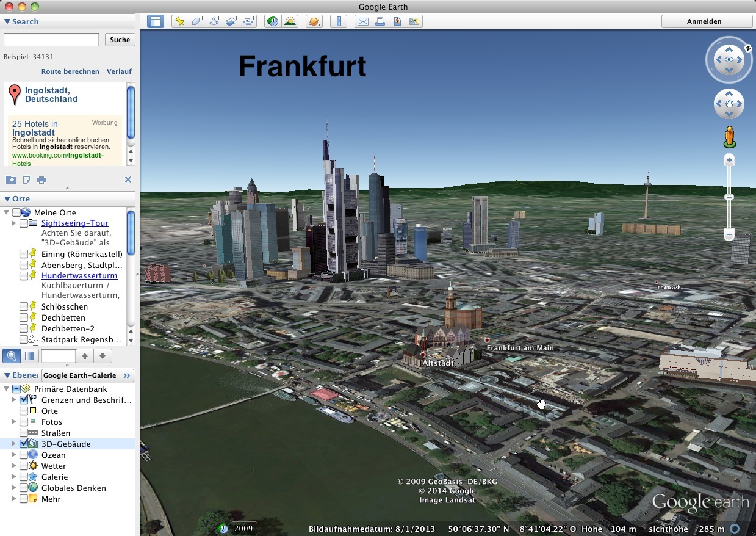Clear search results with the X icon
Viewport: 756px width, 536px height.
point(128,179)
